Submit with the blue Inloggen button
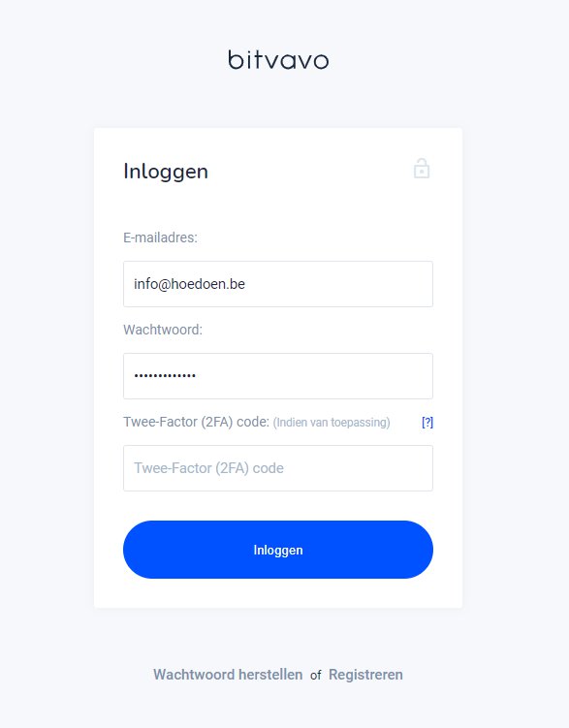569x728 pixels. pyautogui.click(x=278, y=550)
